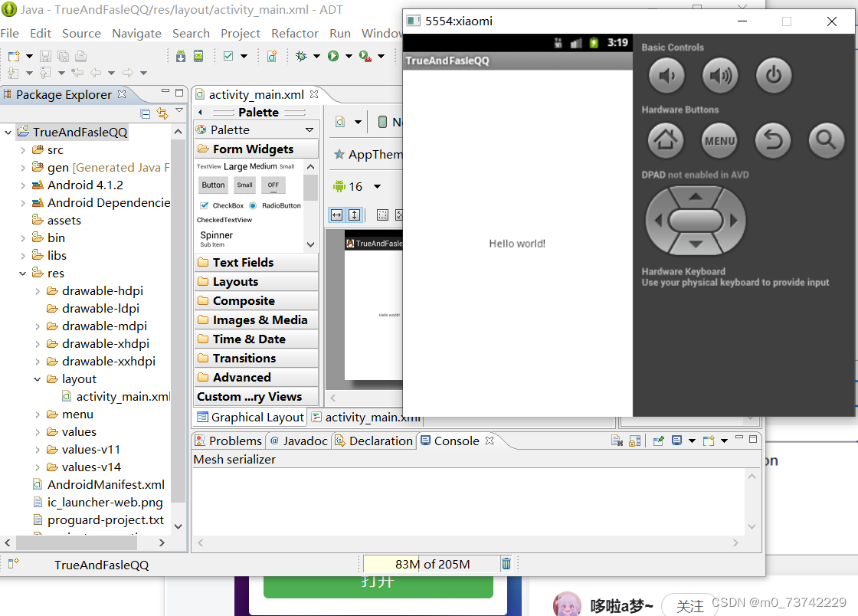Open the Text Fields palette category

(256, 263)
